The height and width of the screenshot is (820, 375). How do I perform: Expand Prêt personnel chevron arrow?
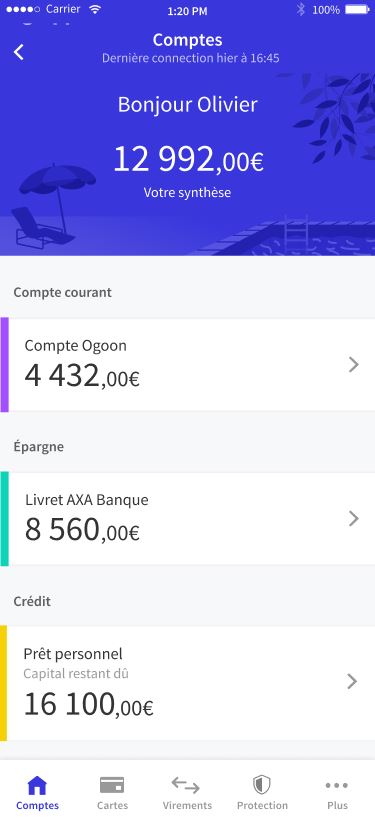click(353, 681)
